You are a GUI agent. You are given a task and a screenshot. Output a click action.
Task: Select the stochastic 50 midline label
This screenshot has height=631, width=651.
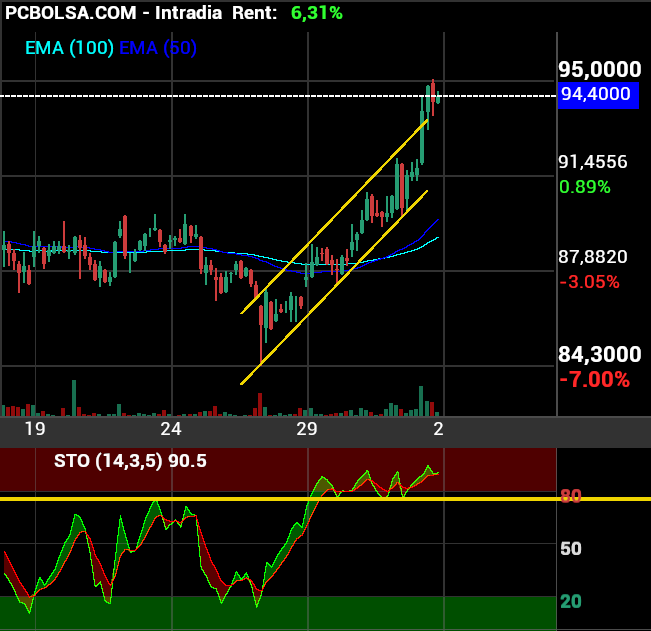(x=571, y=549)
